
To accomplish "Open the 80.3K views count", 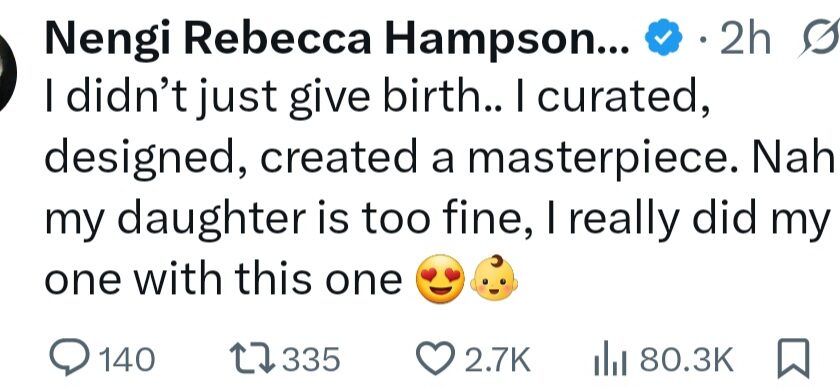I will (687, 360).
